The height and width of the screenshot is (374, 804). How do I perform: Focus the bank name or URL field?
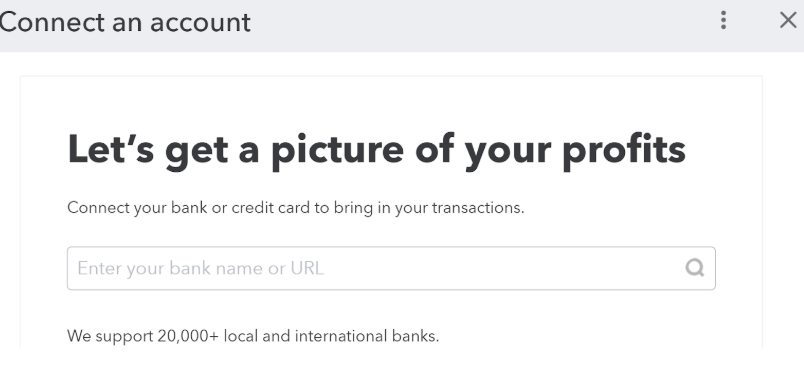391,268
